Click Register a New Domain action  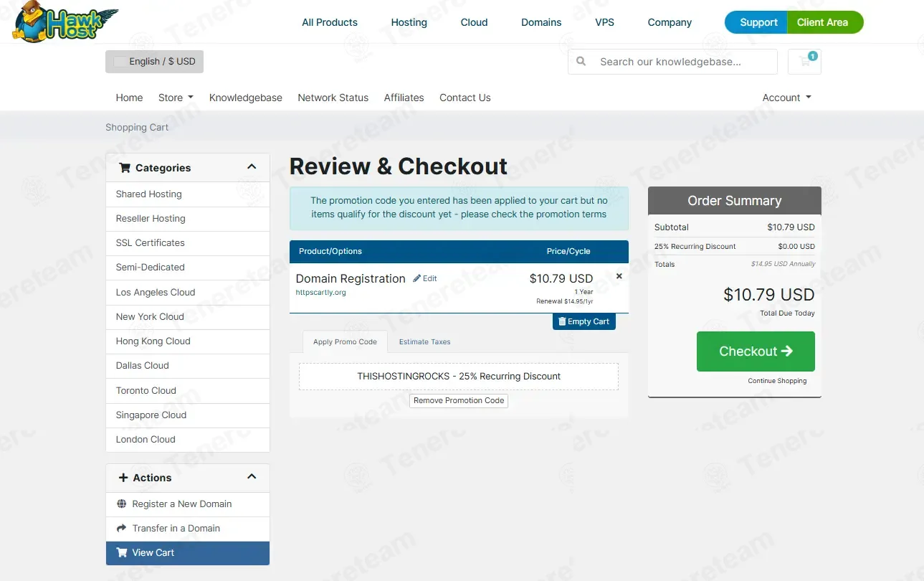[188, 504]
